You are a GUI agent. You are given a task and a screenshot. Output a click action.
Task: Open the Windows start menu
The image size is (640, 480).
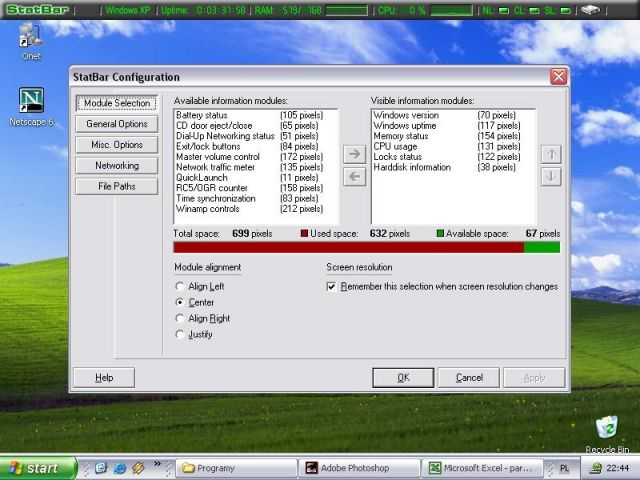click(38, 468)
